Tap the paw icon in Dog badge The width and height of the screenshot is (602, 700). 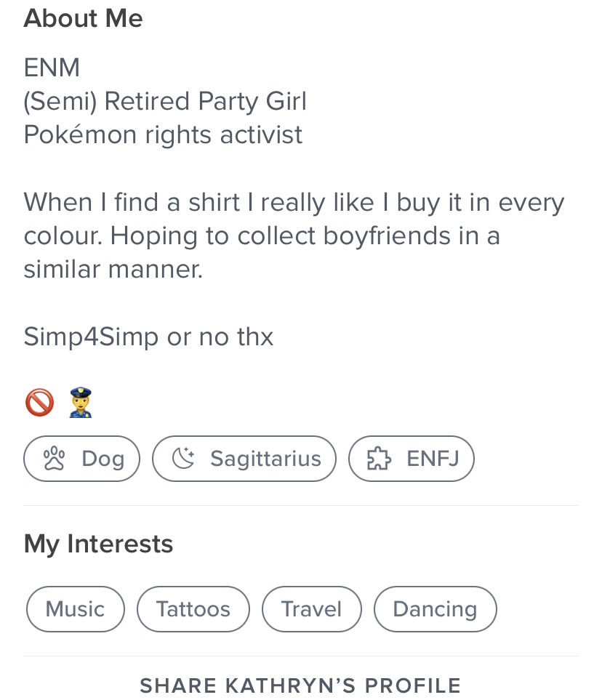tap(54, 459)
